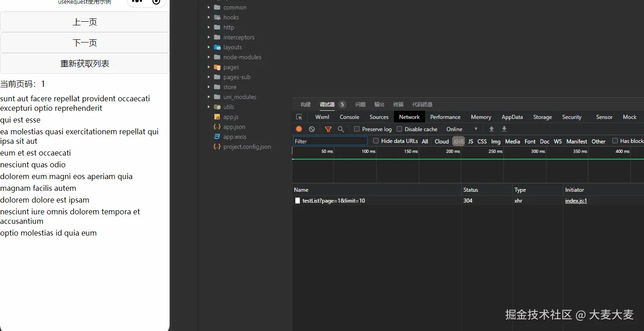Expand the interceptors folder
Screen dimensions: 644x331
click(209, 37)
